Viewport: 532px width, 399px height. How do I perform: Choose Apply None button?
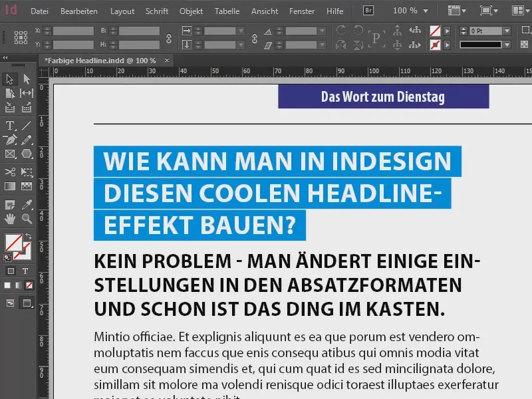29,286
